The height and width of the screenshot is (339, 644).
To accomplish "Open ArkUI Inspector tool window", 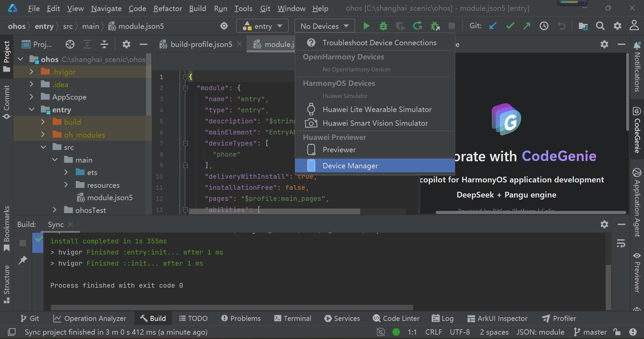I will (x=497, y=318).
